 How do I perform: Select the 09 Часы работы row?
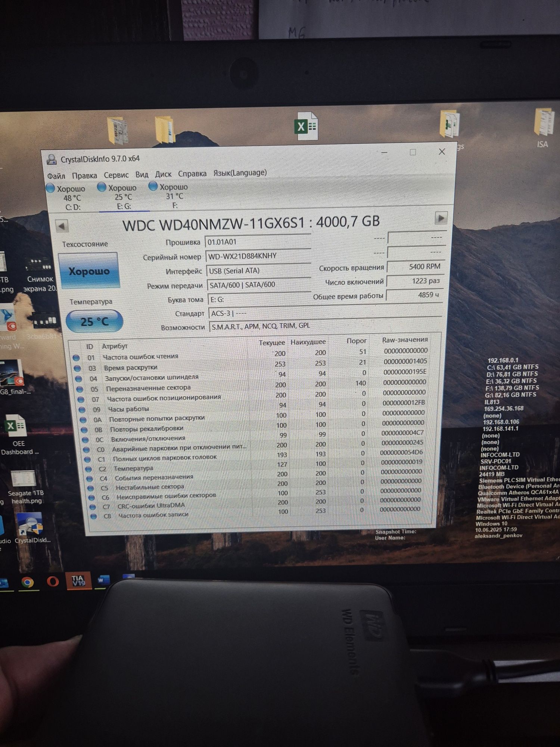[x=253, y=406]
